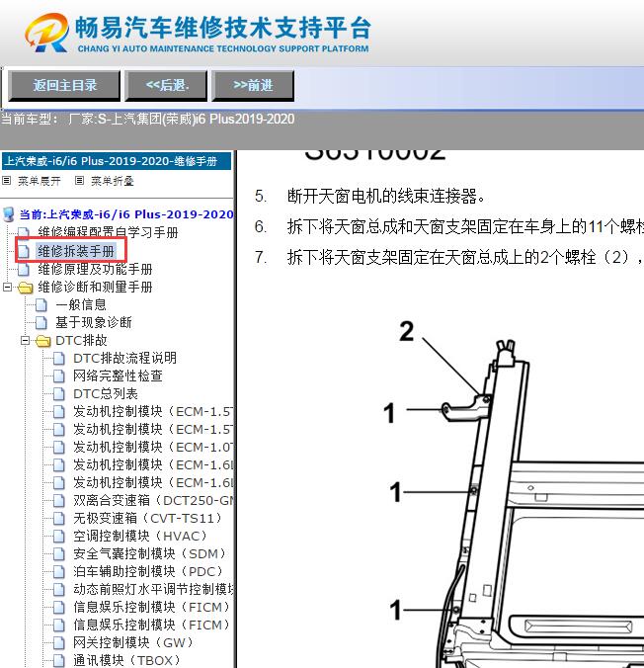The width and height of the screenshot is (644, 668).
Task: Open 空调控制模块（HVAC）
Action: tap(140, 536)
